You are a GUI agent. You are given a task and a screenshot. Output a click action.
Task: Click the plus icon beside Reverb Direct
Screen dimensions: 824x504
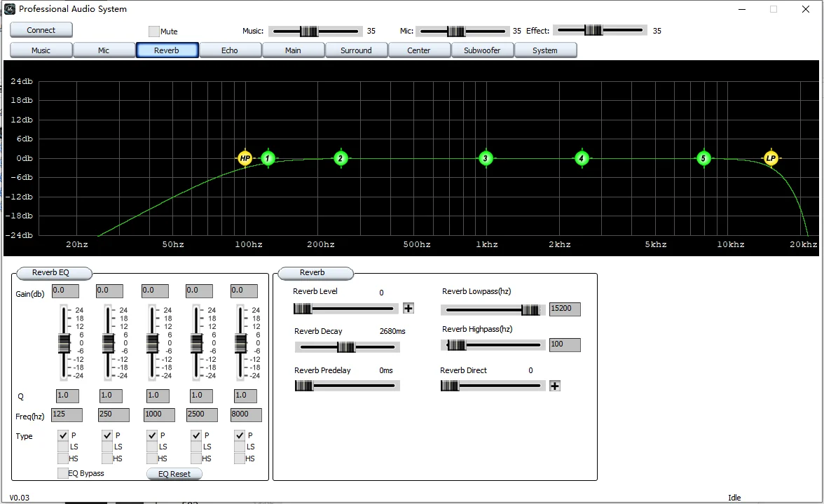(555, 386)
